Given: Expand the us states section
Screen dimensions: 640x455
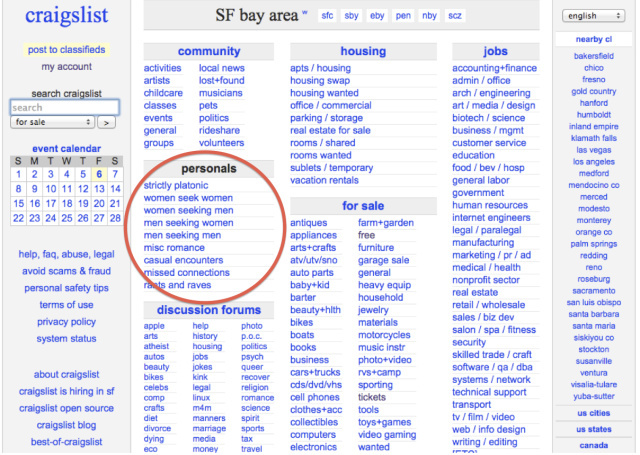Looking at the screenshot, I should pyautogui.click(x=593, y=429).
